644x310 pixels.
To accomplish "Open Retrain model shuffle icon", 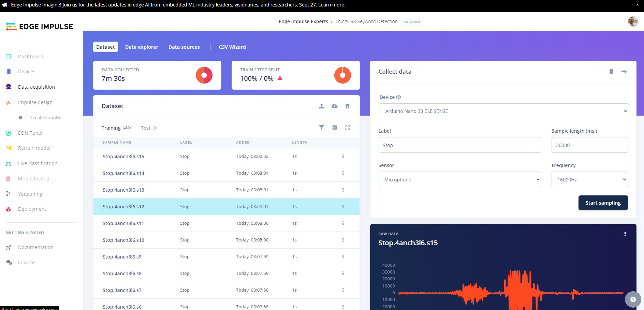I will click(x=9, y=148).
